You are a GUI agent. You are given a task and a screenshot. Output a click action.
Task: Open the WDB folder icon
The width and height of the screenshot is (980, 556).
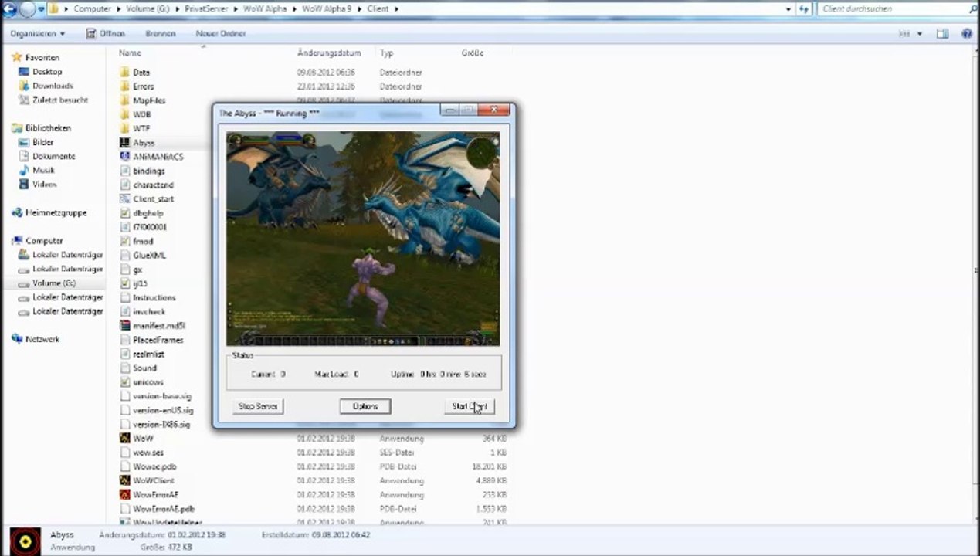pos(125,114)
